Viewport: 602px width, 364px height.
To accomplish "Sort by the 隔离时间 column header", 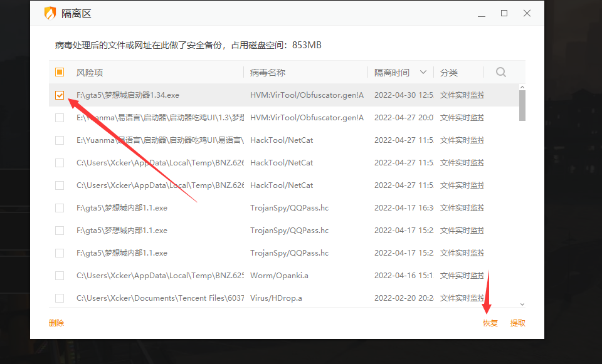I will 392,73.
